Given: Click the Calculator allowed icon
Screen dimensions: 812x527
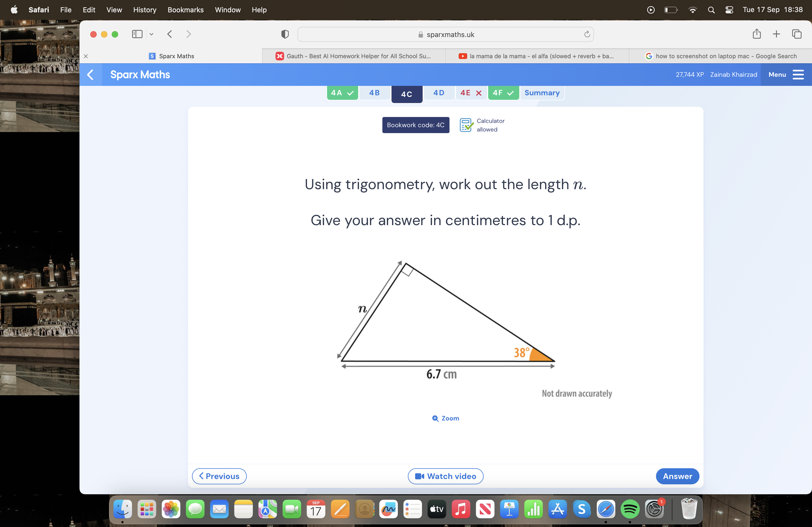Looking at the screenshot, I should click(x=466, y=125).
